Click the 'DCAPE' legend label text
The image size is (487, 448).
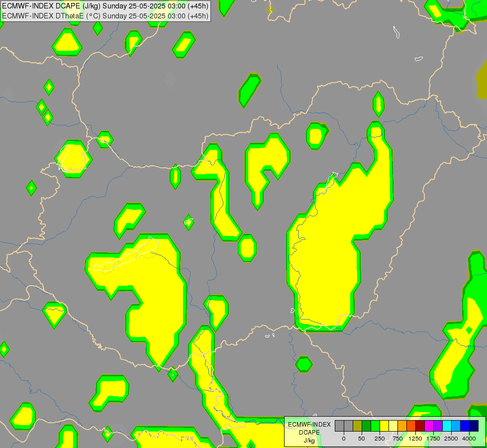pyautogui.click(x=309, y=433)
